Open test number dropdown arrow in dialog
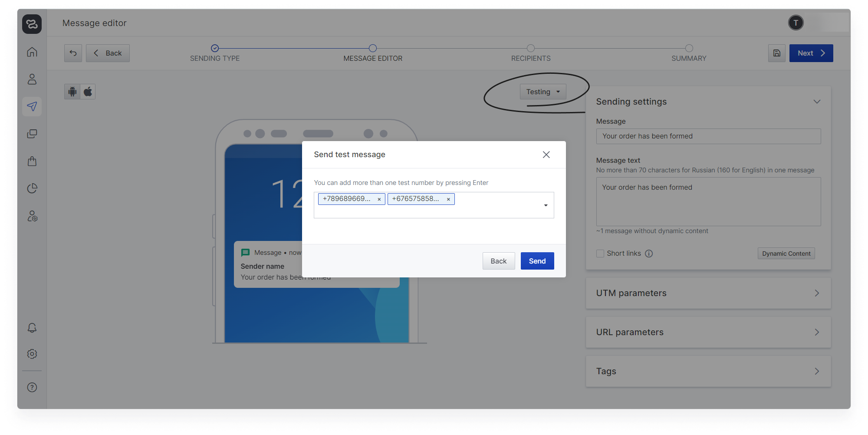Image resolution: width=868 pixels, height=435 pixels. [546, 205]
